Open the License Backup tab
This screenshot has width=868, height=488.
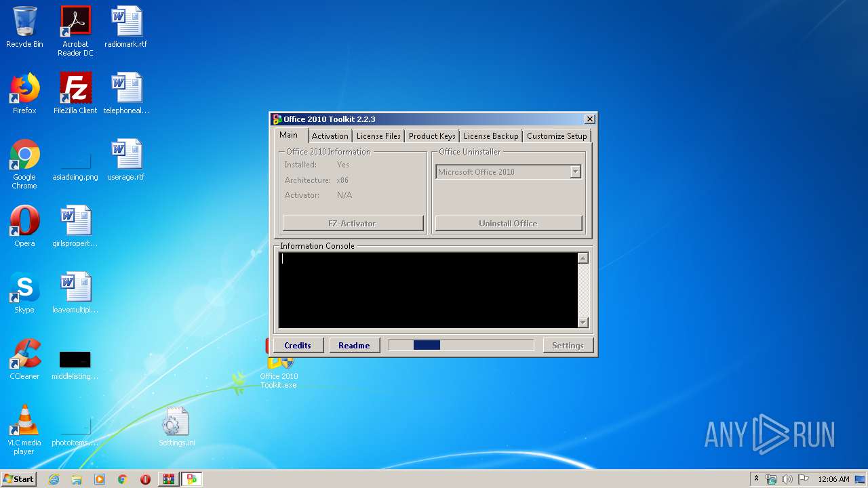[x=491, y=136]
